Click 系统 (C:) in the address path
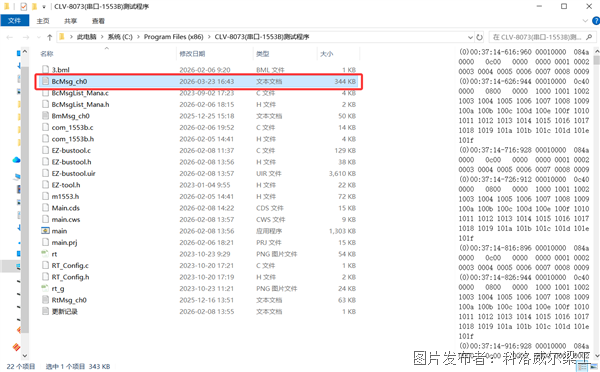Viewport: 600px width, 372px height. 120,37
